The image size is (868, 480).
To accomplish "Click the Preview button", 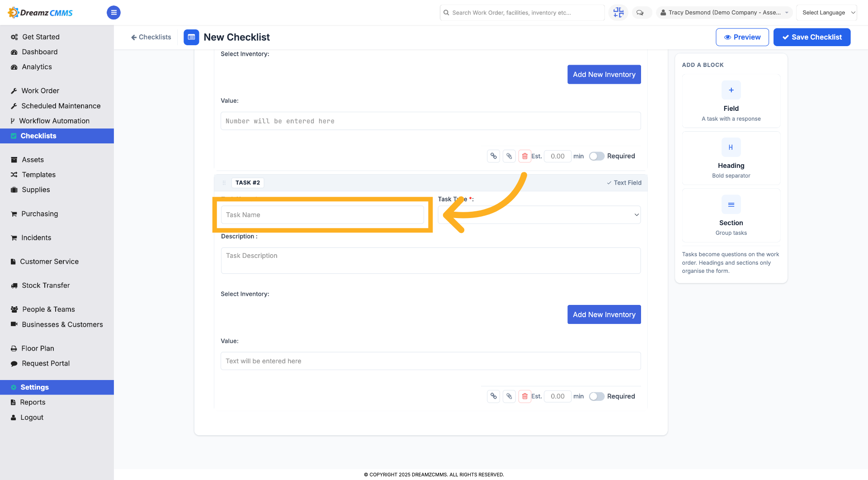I will [x=742, y=37].
